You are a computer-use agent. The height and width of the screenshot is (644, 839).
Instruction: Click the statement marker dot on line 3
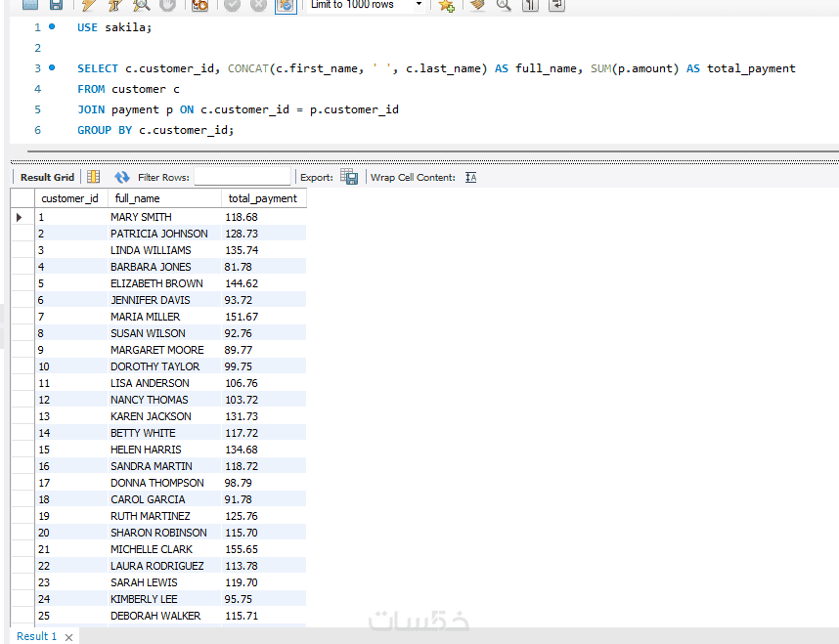(52, 67)
